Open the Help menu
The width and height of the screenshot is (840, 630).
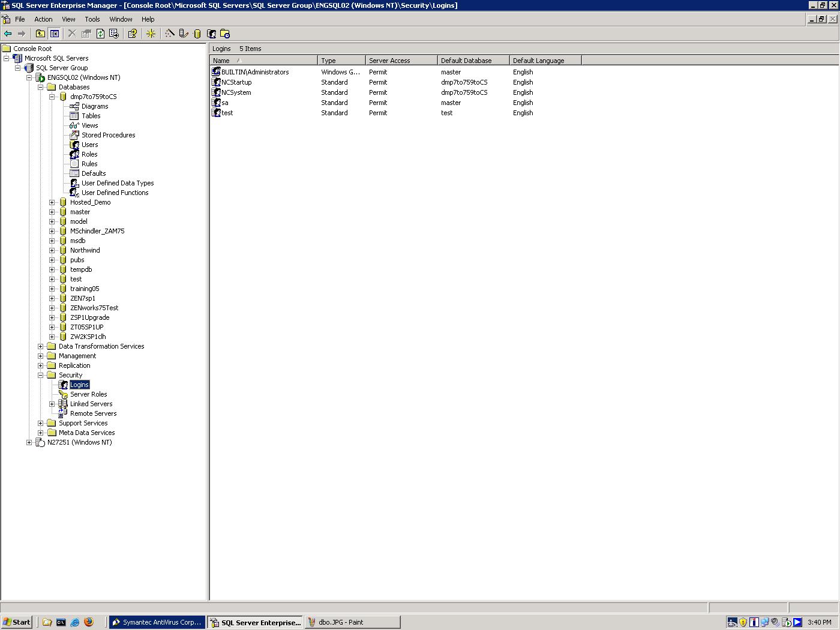pyautogui.click(x=148, y=19)
